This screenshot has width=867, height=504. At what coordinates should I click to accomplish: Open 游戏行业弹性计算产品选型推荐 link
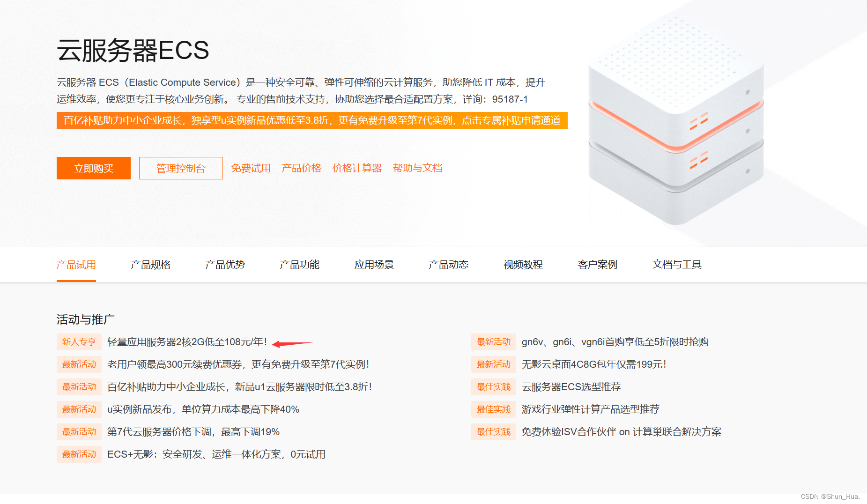pyautogui.click(x=591, y=409)
